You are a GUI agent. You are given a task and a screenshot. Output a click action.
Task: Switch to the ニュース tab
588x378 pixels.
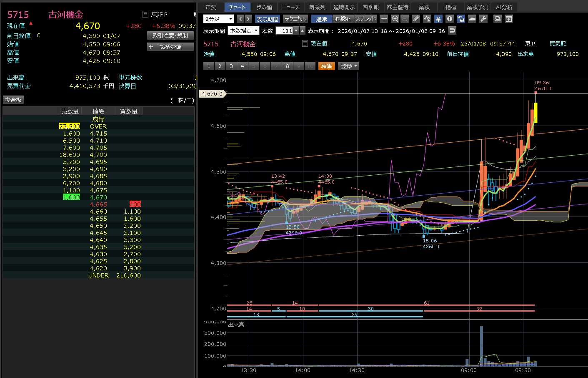click(290, 7)
